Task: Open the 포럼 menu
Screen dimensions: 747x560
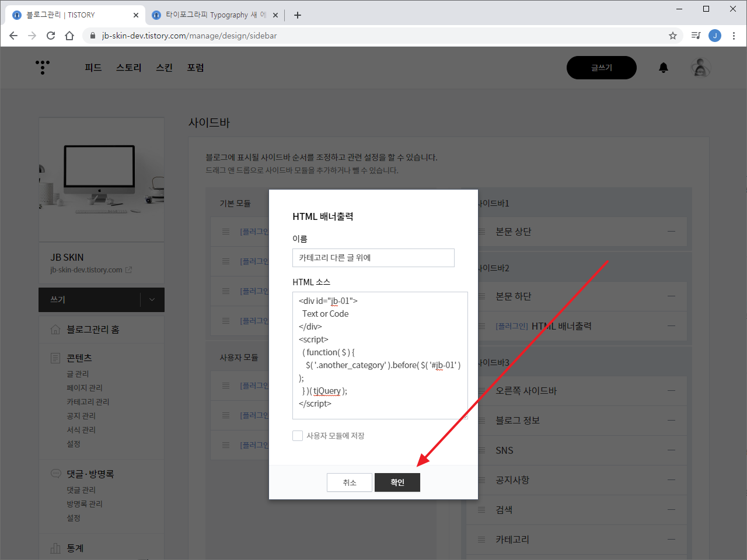Action: (x=196, y=68)
